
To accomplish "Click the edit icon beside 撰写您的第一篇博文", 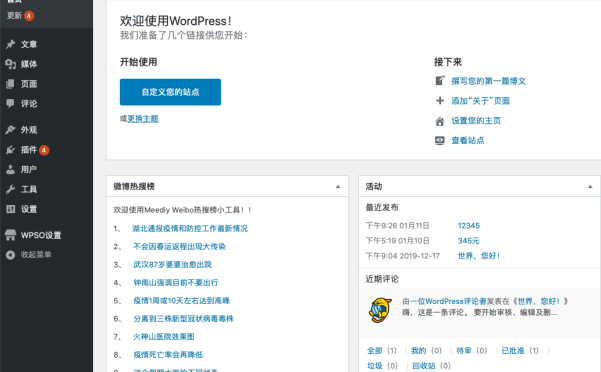I will [x=440, y=81].
